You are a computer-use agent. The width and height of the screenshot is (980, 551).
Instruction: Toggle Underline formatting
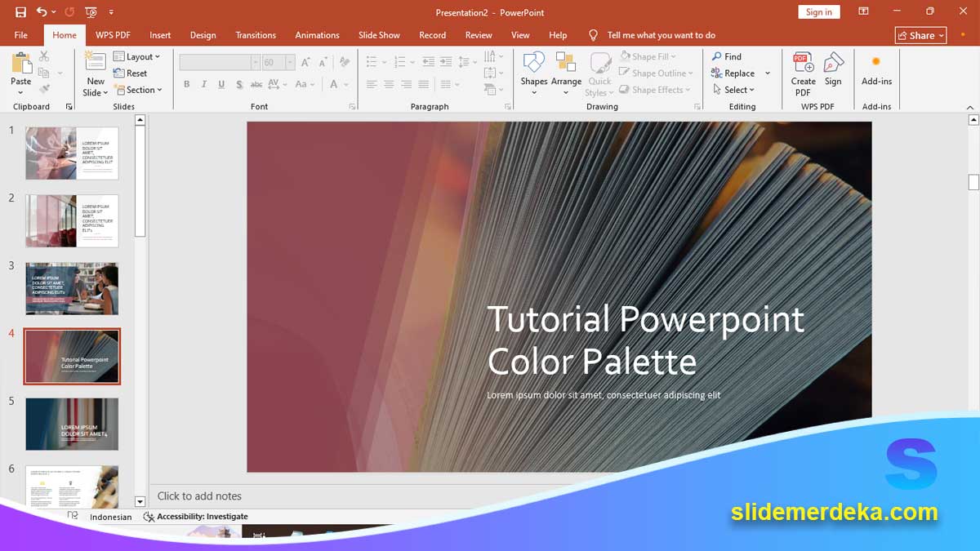tap(221, 84)
